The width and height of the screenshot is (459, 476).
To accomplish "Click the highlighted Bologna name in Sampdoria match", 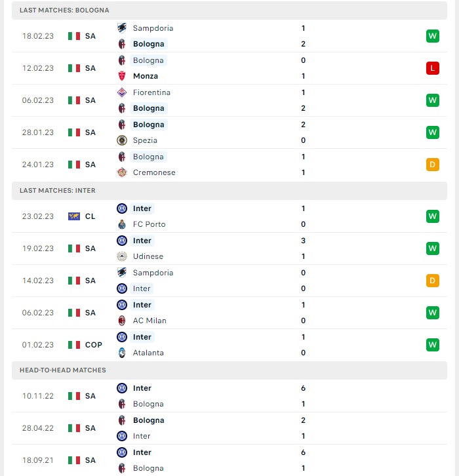I will pyautogui.click(x=149, y=44).
